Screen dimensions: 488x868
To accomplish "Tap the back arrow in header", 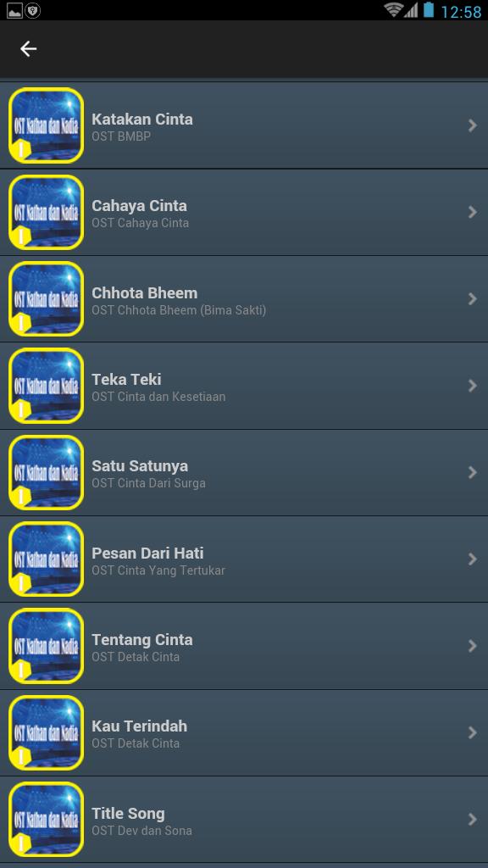I will click(x=28, y=48).
